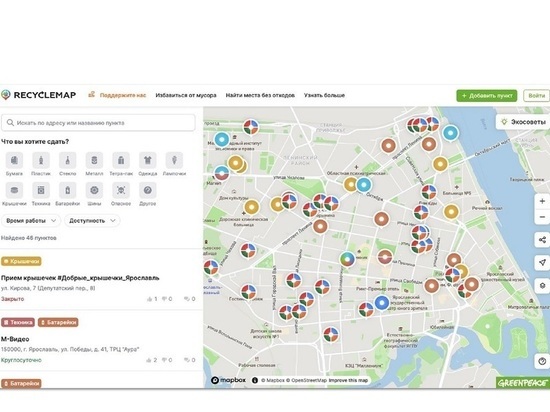Select the Металл waste category

click(94, 161)
